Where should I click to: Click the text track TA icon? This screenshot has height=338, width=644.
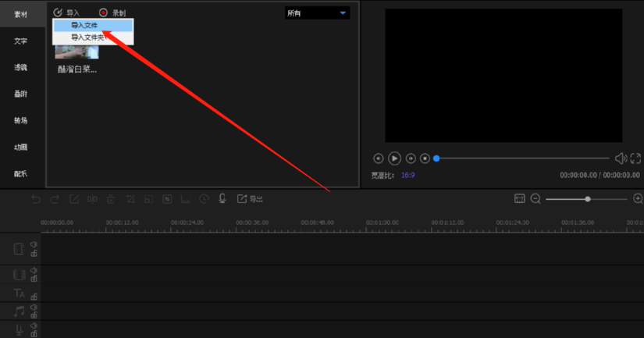[19, 293]
